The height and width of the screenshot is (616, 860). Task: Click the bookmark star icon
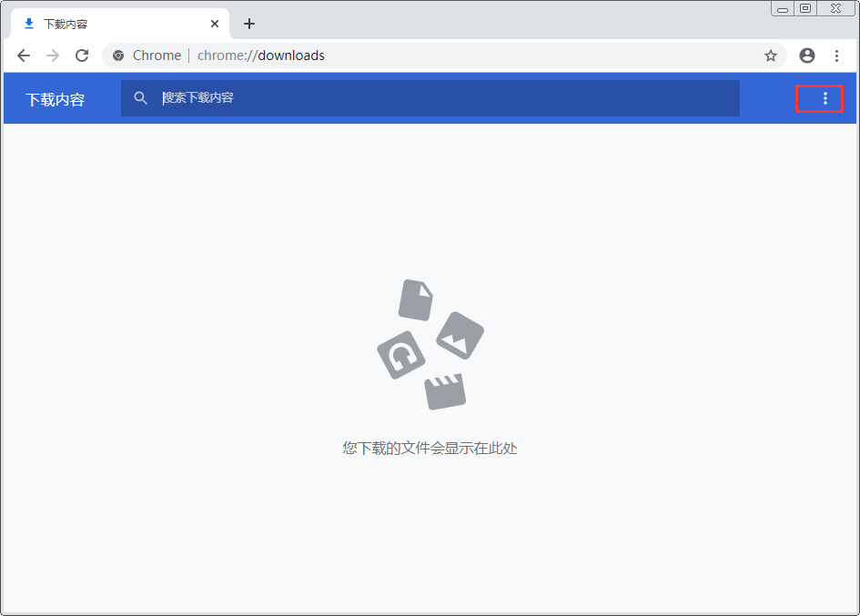coord(771,56)
